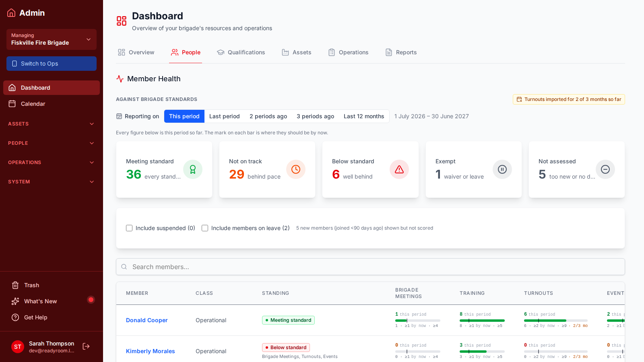Viewport: 644px width, 362px height.
Task: Click the Meeting standard award ribbon icon
Action: point(193,169)
